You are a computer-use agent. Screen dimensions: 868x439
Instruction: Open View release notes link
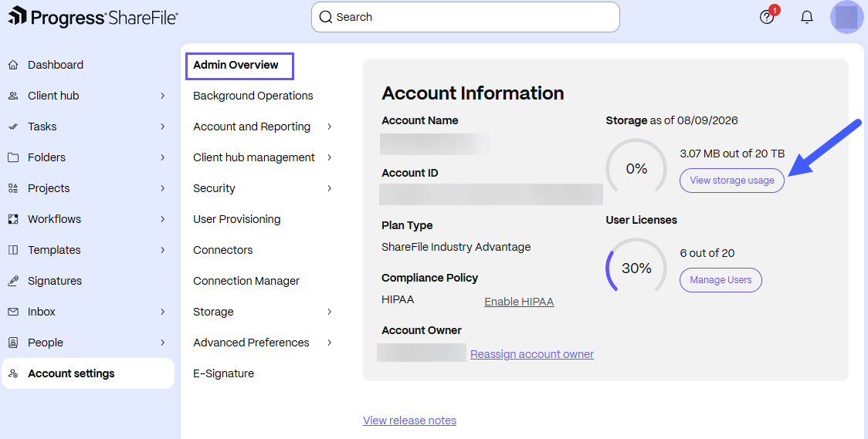[x=409, y=420]
